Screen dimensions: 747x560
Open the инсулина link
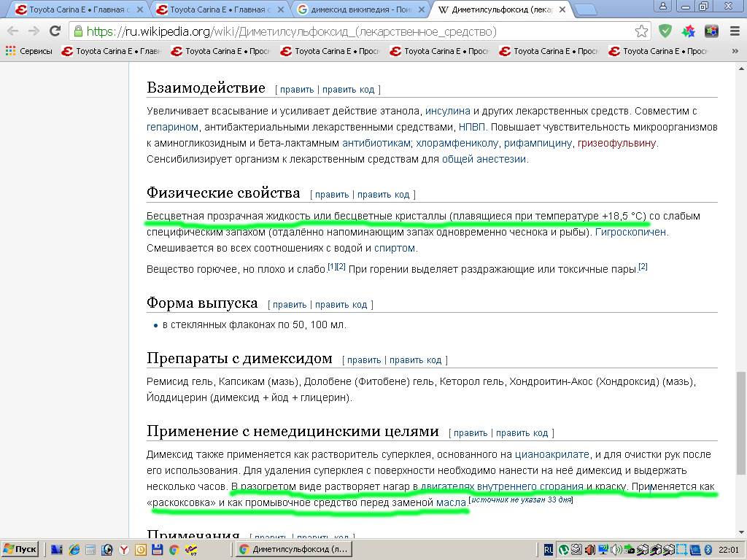point(447,111)
